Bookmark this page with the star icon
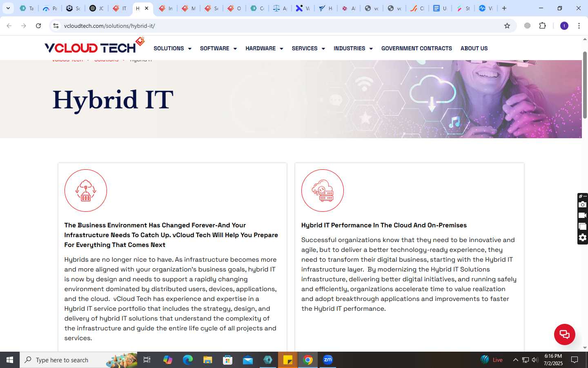 pyautogui.click(x=507, y=26)
